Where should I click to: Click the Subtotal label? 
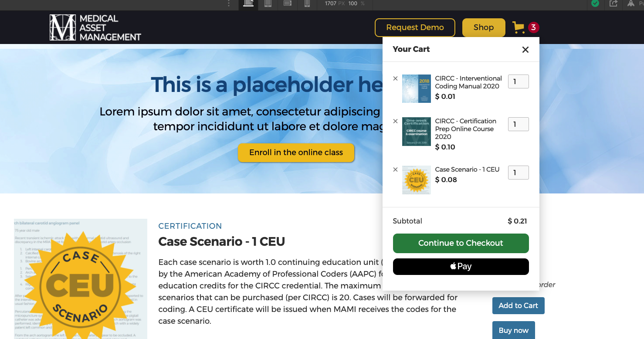pos(407,221)
